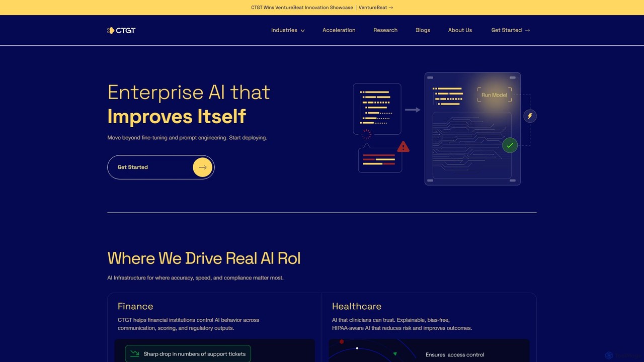Viewport: 644px width, 362px height.
Task: Click the "Where We Drive Real AI RoI" heading
Action: coord(204,258)
